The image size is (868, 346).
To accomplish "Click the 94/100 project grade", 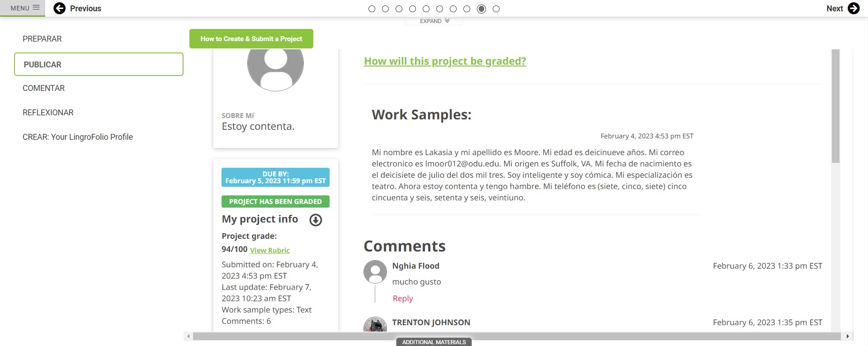I will click(234, 249).
